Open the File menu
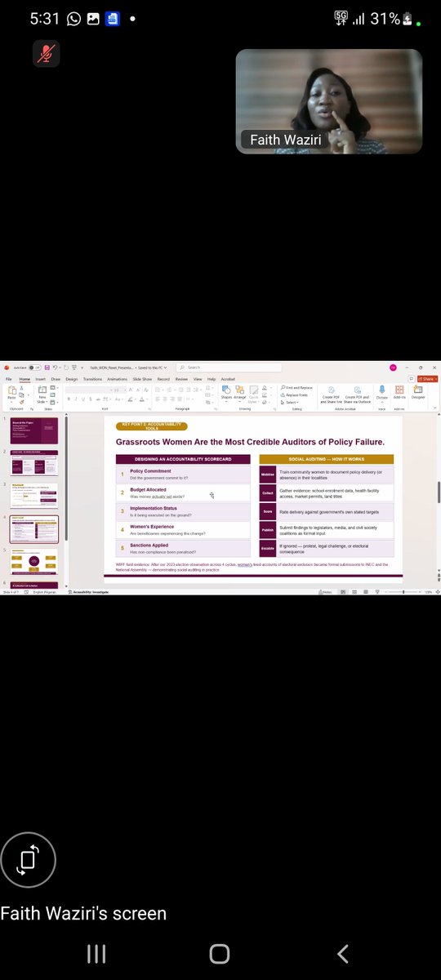The height and width of the screenshot is (980, 441). (x=9, y=379)
